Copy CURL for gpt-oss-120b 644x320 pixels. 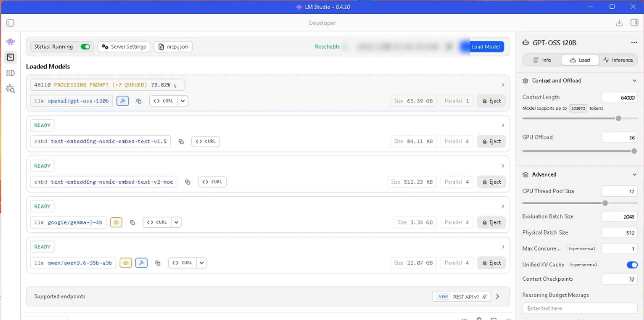pos(163,101)
